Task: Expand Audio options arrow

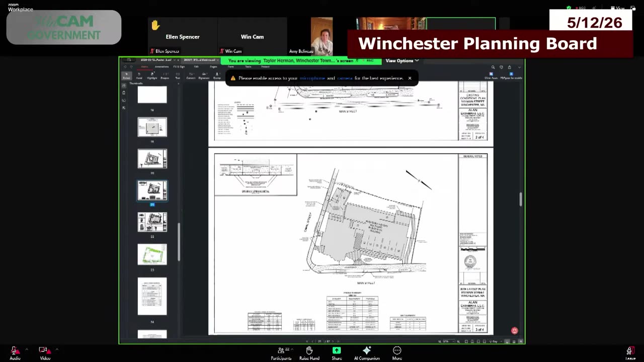Action: click(26, 349)
